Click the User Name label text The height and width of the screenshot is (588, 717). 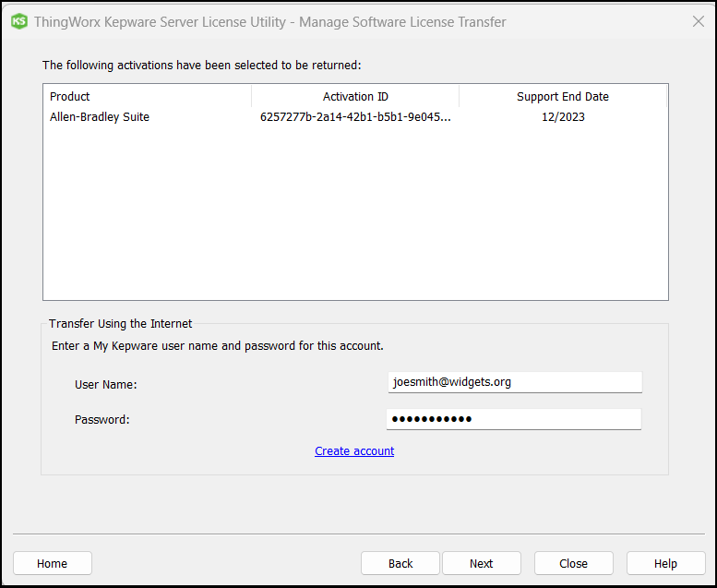coord(105,384)
